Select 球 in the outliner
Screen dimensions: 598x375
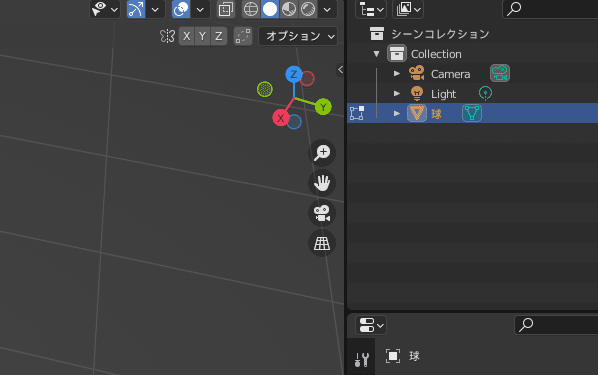[x=436, y=114]
